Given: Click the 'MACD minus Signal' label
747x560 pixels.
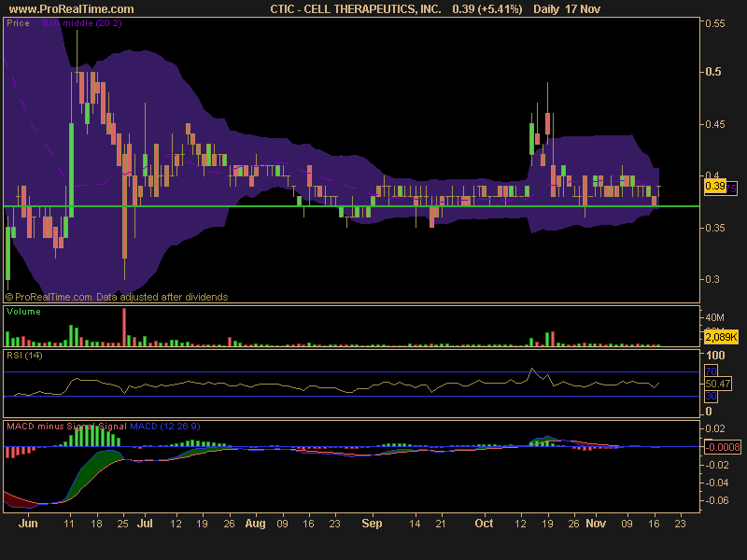Looking at the screenshot, I should [51, 427].
